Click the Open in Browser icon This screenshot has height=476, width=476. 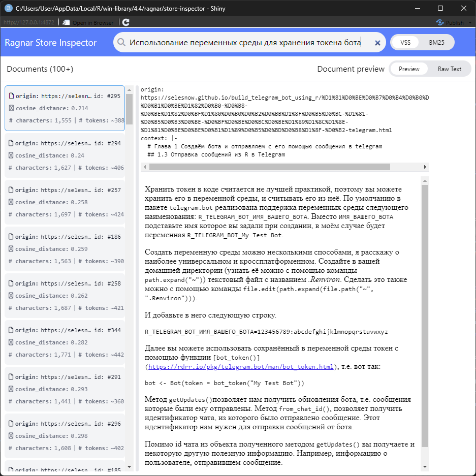point(67,22)
